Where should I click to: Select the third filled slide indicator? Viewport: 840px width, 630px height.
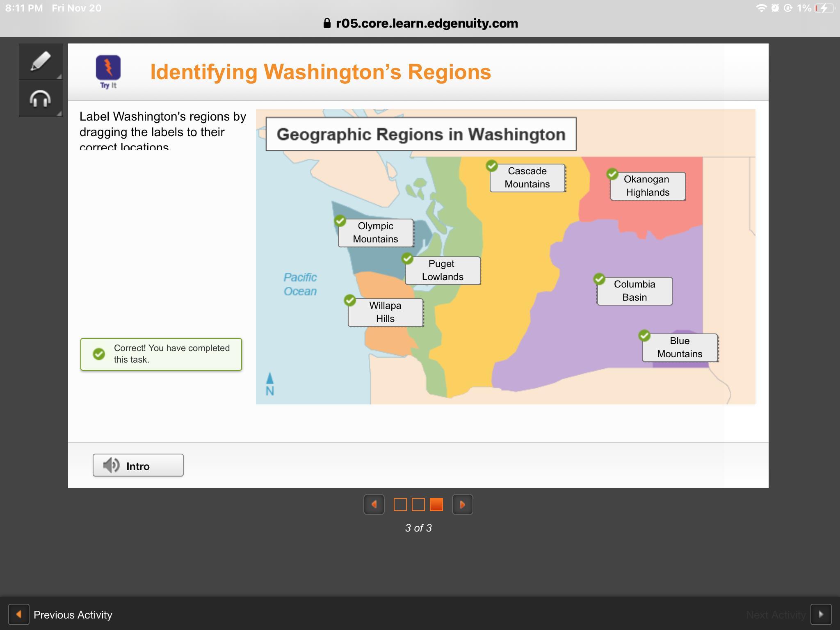(436, 504)
